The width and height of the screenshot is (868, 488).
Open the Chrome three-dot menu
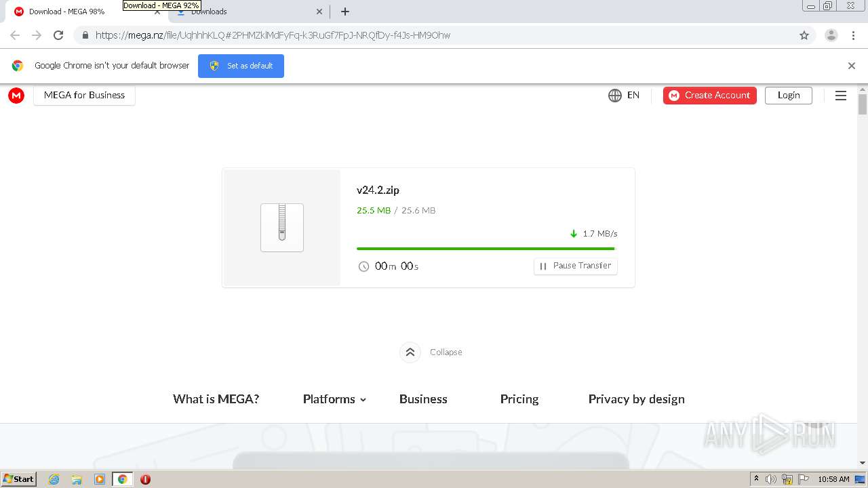click(854, 35)
